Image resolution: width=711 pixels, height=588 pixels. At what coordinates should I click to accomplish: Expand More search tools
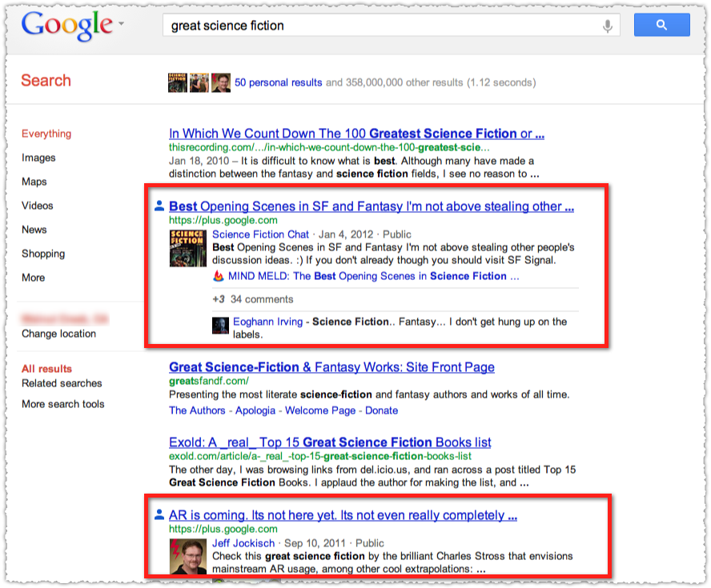click(63, 404)
